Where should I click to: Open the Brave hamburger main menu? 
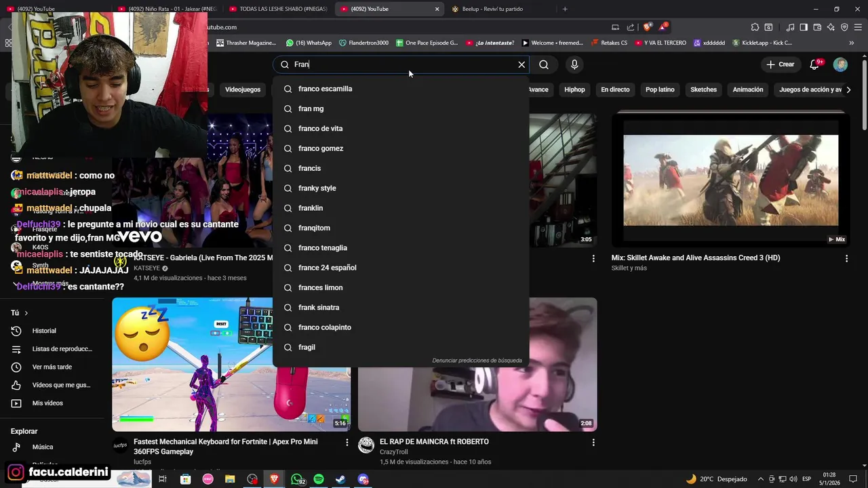(858, 27)
